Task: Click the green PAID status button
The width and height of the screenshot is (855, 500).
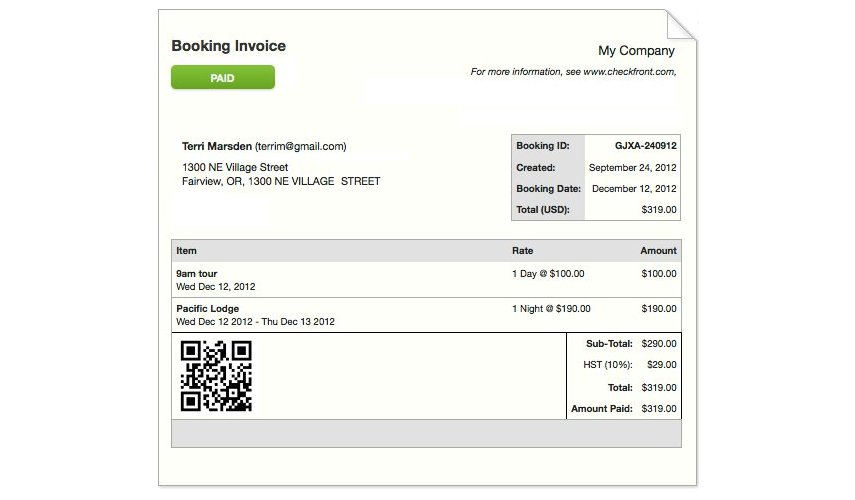Action: click(x=222, y=77)
